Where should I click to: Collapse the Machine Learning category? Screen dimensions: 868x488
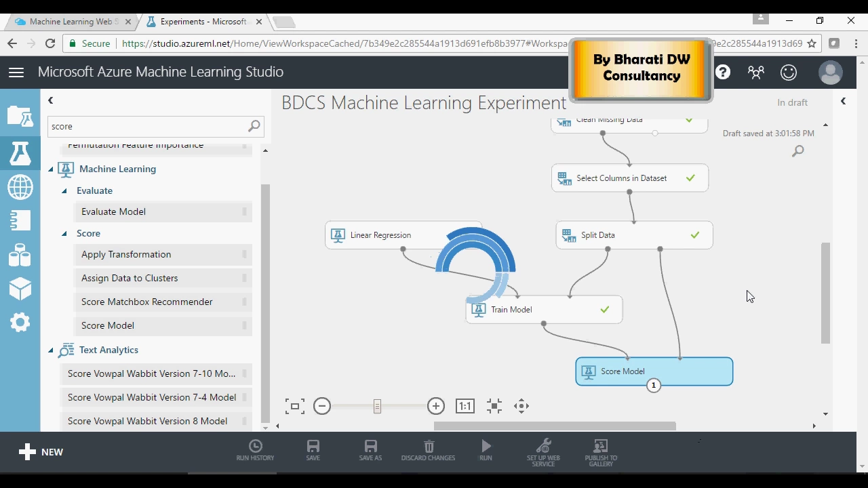[x=51, y=169]
